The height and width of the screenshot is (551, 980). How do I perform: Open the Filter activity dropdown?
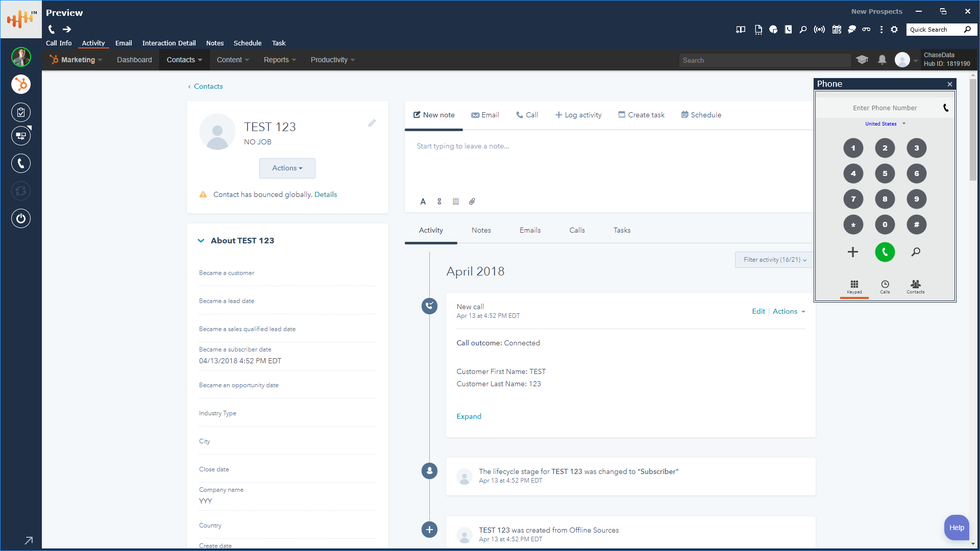(x=774, y=260)
